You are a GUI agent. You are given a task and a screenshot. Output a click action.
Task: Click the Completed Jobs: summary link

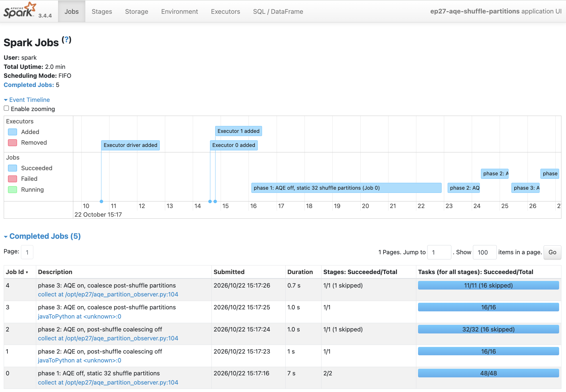click(x=29, y=85)
